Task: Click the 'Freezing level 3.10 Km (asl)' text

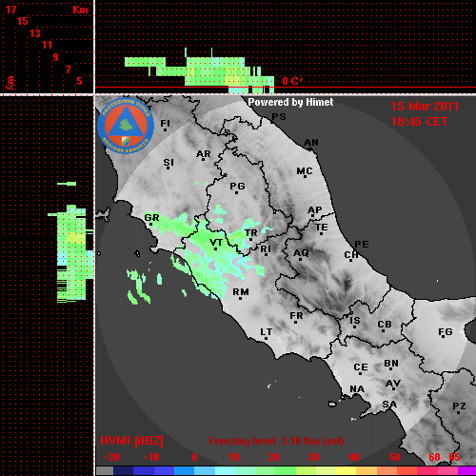Action: [276, 441]
